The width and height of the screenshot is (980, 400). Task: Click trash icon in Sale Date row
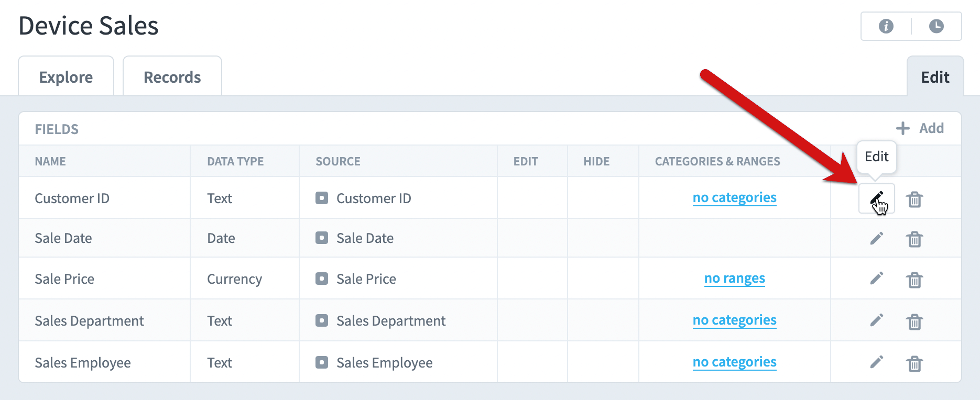coord(914,239)
